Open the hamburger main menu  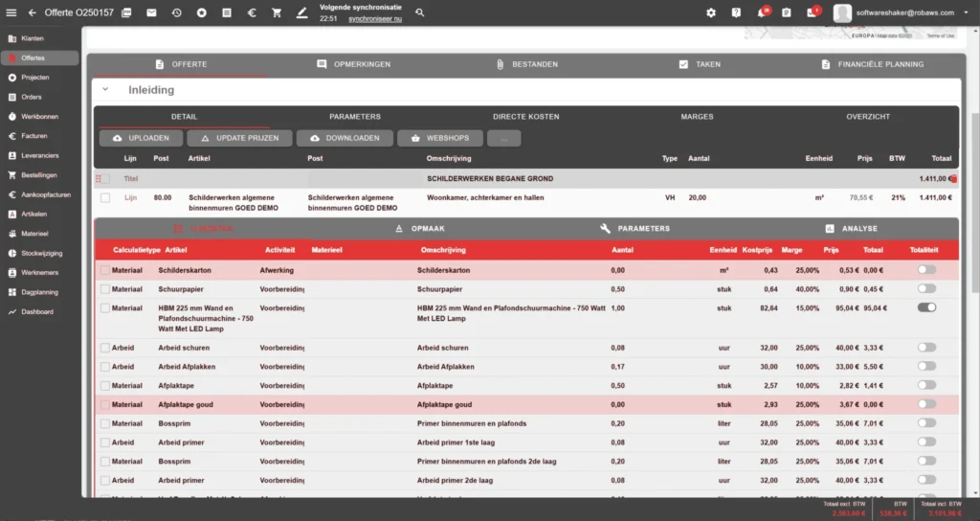pos(11,12)
